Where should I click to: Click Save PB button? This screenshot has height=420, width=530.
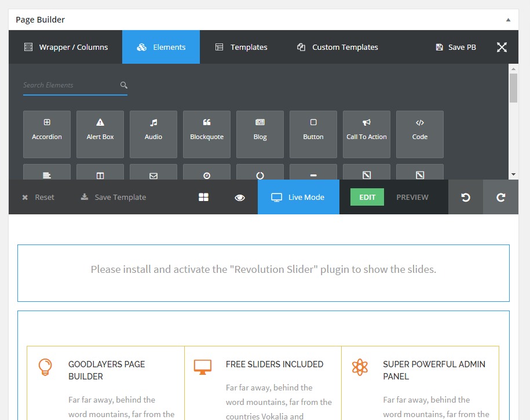(456, 48)
